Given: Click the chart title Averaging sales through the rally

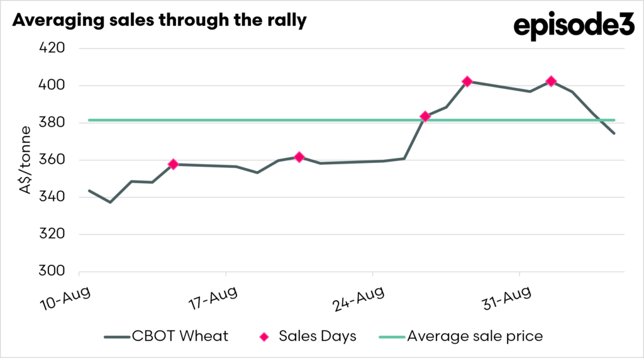Looking at the screenshot, I should pyautogui.click(x=159, y=20).
